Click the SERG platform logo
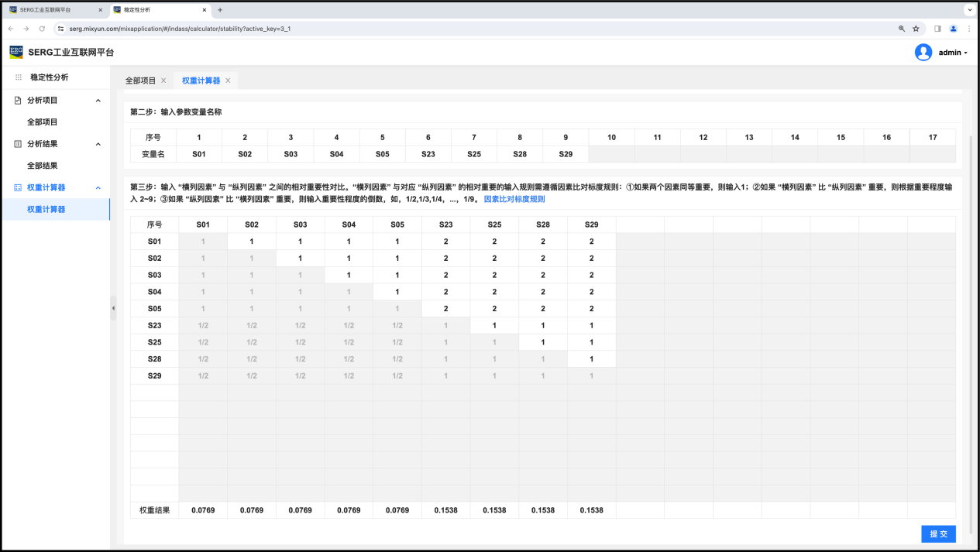 [16, 52]
